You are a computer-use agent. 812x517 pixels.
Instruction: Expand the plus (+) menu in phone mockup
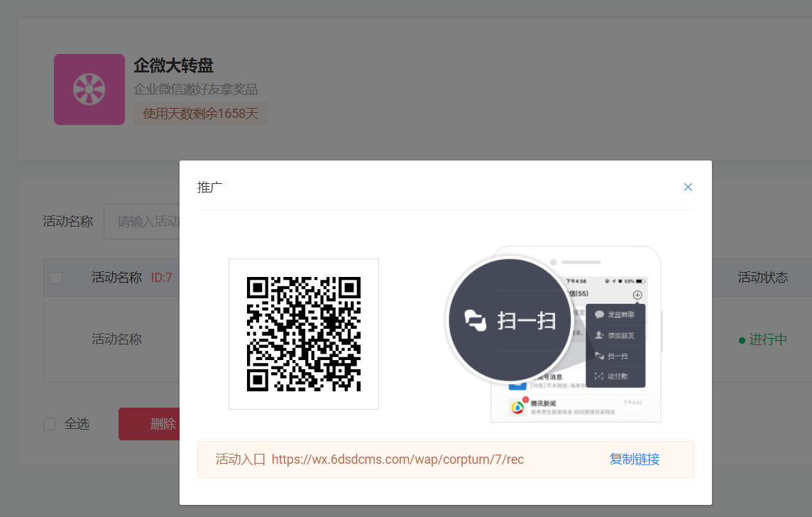[637, 295]
